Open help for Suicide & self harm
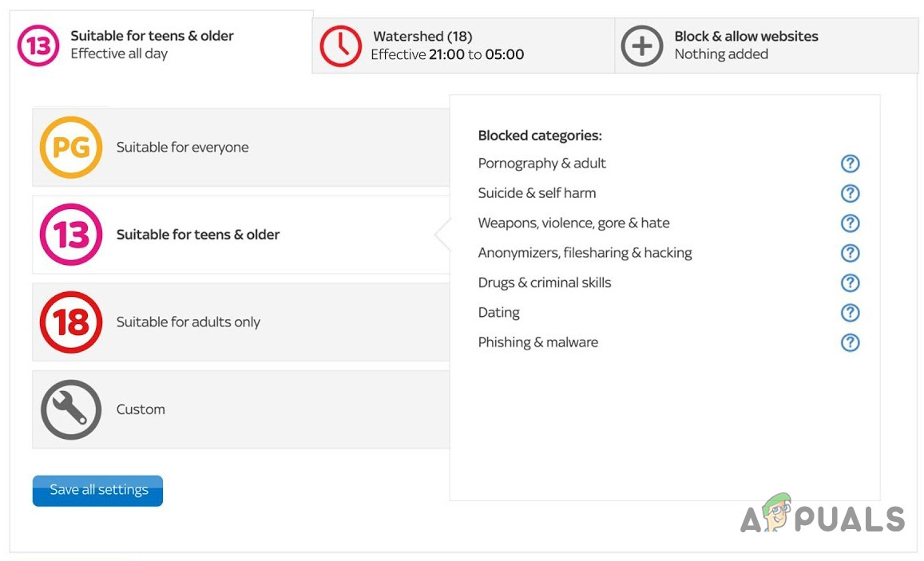Screen dimensions: 924x561 [x=850, y=193]
